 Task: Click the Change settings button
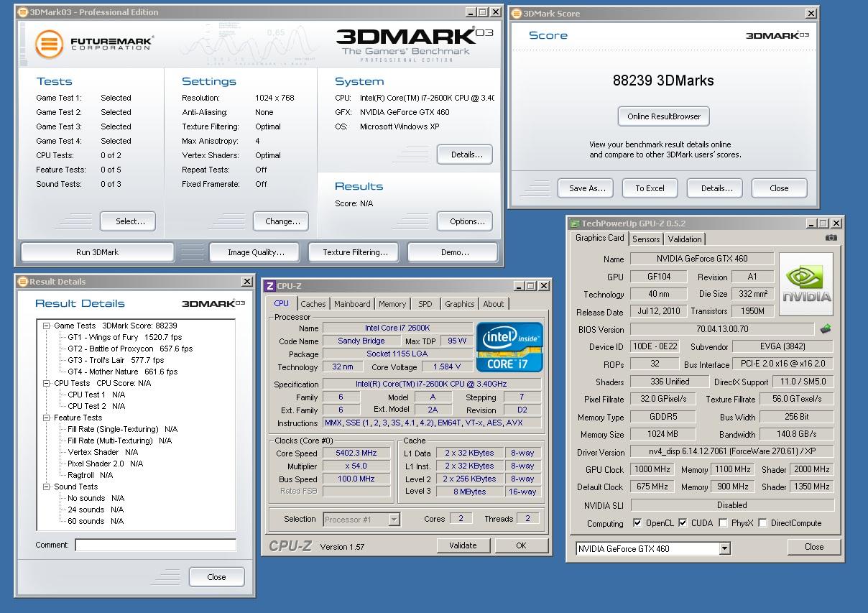click(281, 221)
